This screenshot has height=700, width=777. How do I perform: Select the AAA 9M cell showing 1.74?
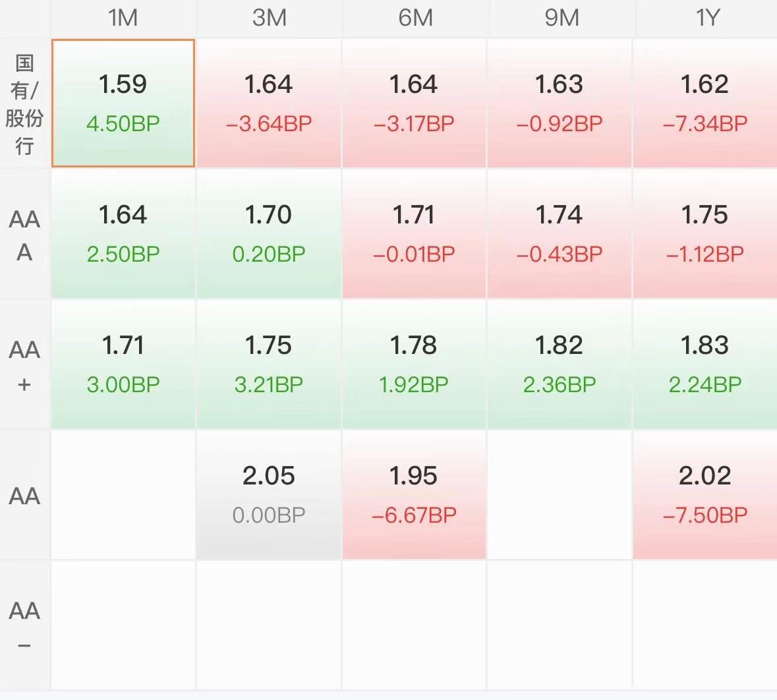point(560,233)
